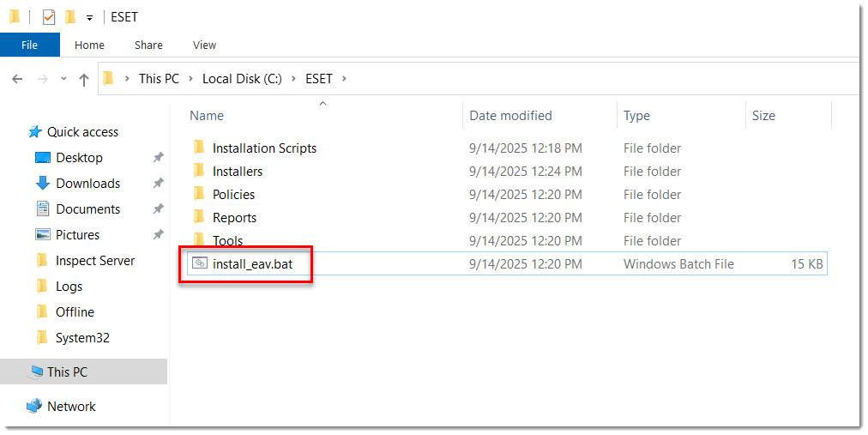Image resolution: width=868 pixels, height=435 pixels.
Task: Sort by the Name column header
Action: (207, 116)
